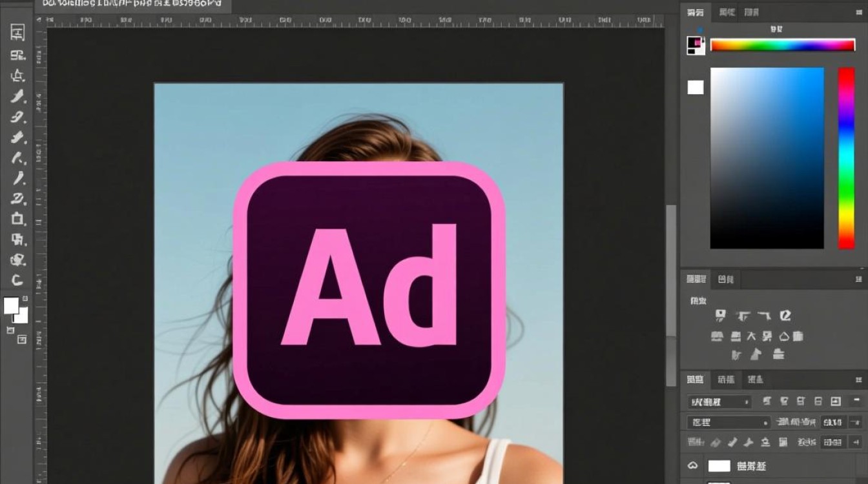This screenshot has width=868, height=484.
Task: Click the Ad logo on the canvas
Action: [x=369, y=290]
